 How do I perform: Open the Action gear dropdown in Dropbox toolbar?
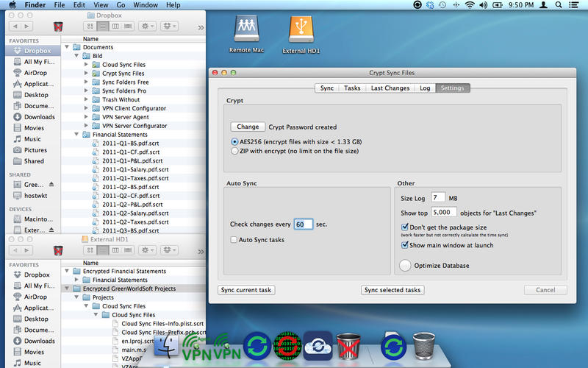tap(147, 26)
